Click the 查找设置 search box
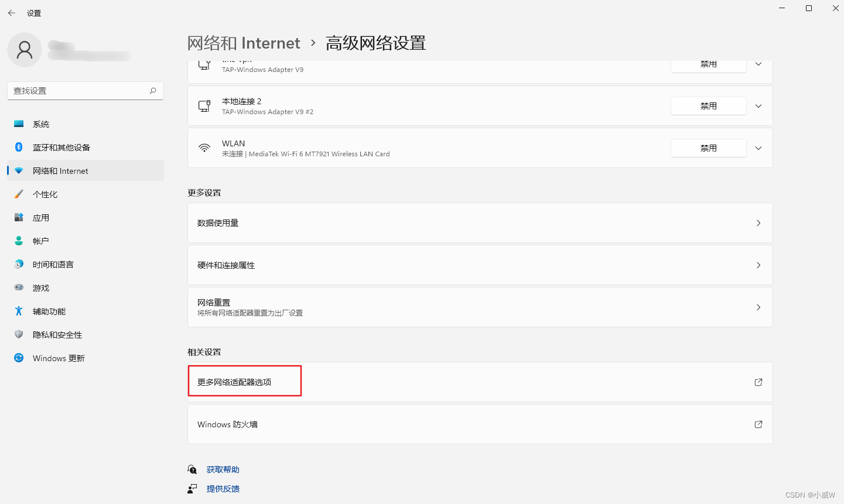 86,91
